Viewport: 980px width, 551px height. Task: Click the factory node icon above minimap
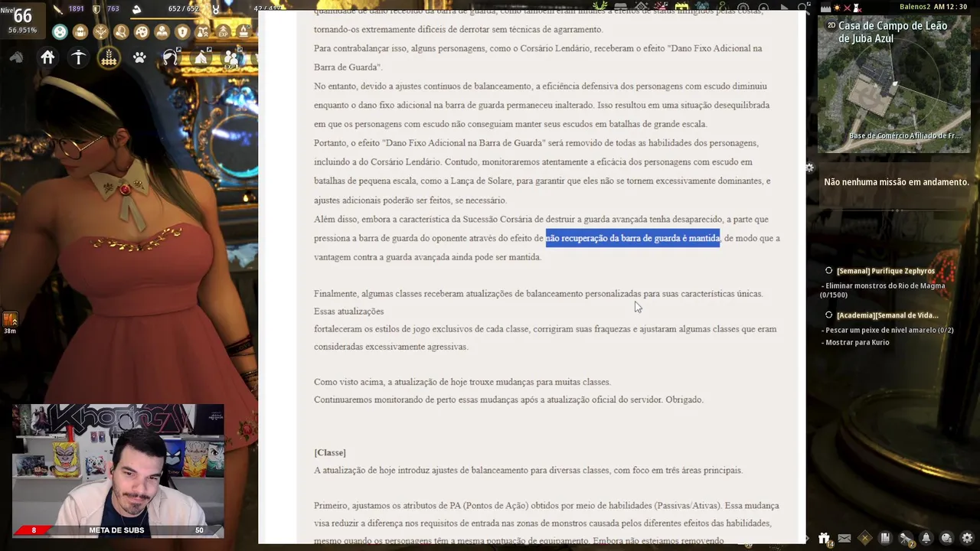pyautogui.click(x=825, y=8)
